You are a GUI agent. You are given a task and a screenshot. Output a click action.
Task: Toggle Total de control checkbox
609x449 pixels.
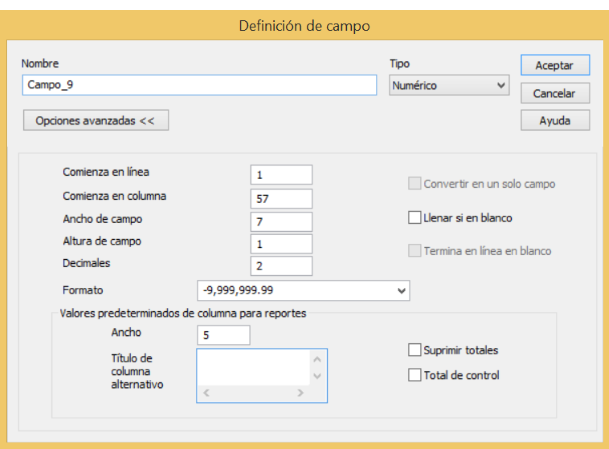[415, 375]
